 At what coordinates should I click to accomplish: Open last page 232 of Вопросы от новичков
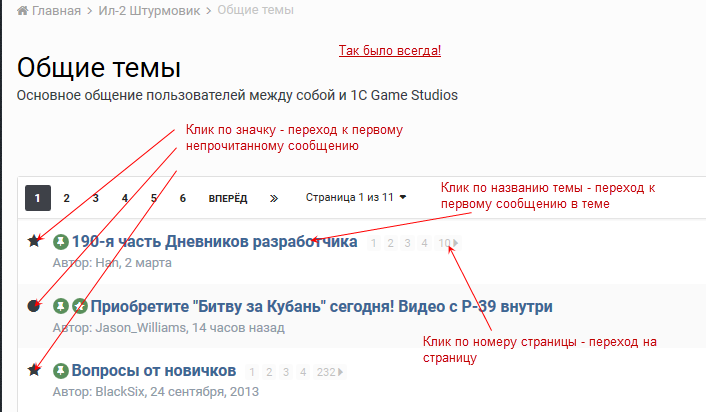pyautogui.click(x=330, y=372)
